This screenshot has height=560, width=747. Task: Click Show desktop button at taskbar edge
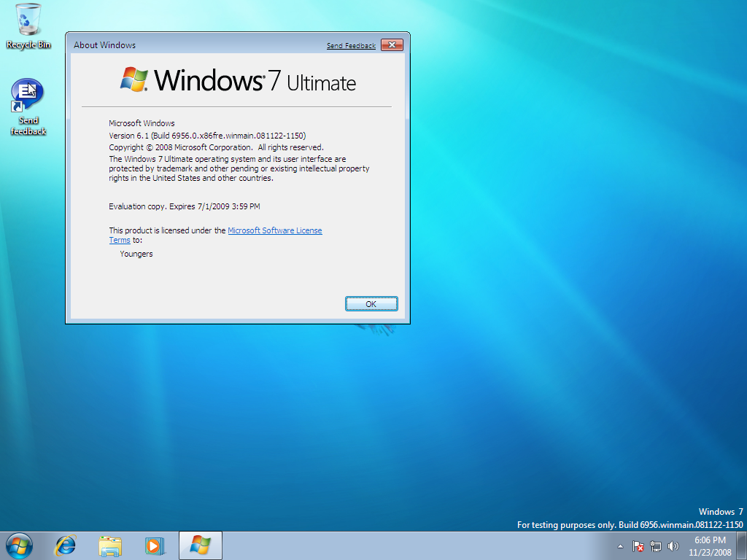click(742, 545)
